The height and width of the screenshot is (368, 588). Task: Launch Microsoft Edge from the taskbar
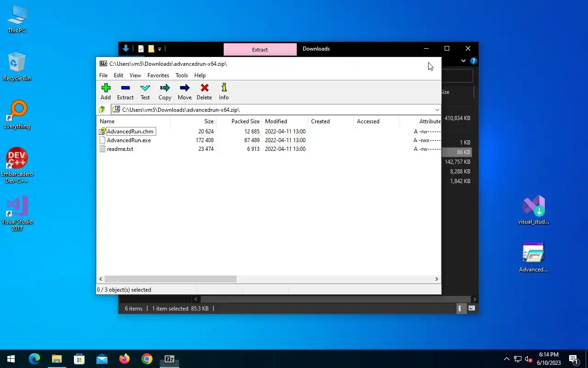tap(34, 359)
